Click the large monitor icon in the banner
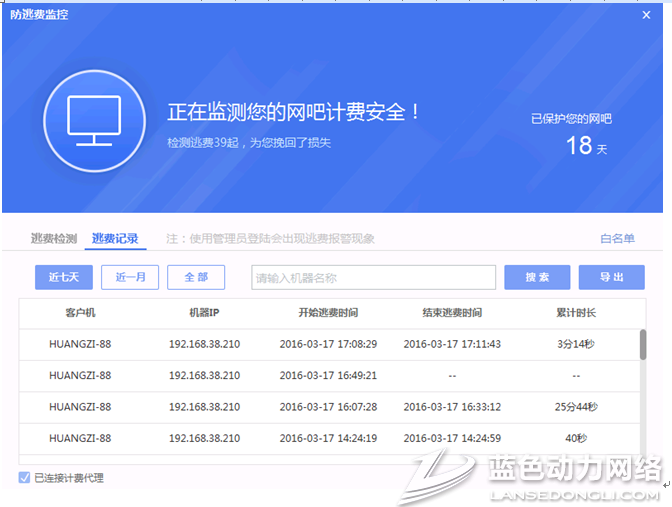Image resolution: width=672 pixels, height=507 pixels. tap(93, 121)
